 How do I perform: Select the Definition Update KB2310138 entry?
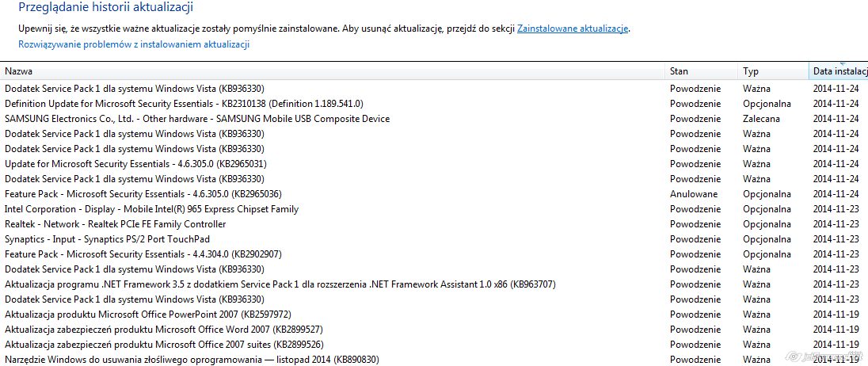tap(434, 104)
